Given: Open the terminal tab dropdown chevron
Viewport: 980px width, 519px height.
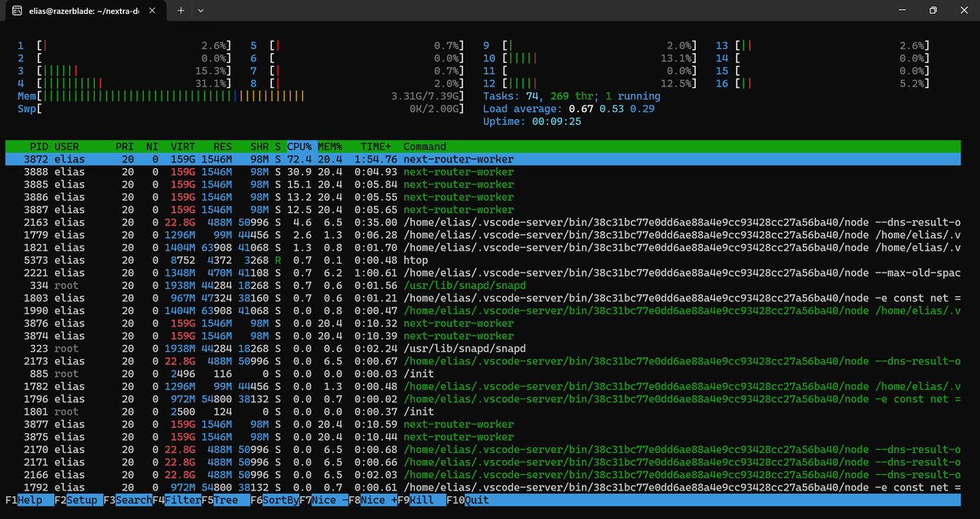Looking at the screenshot, I should click(x=200, y=11).
